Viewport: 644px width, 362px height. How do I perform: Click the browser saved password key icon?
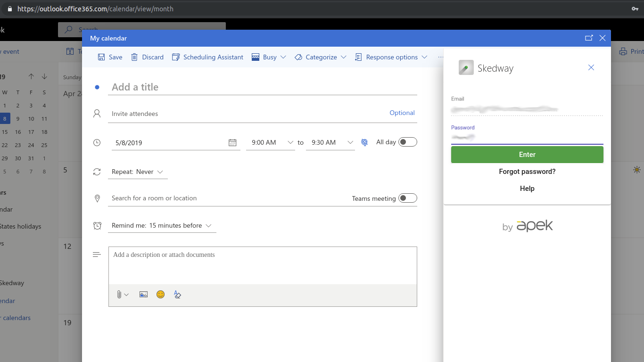pos(635,9)
